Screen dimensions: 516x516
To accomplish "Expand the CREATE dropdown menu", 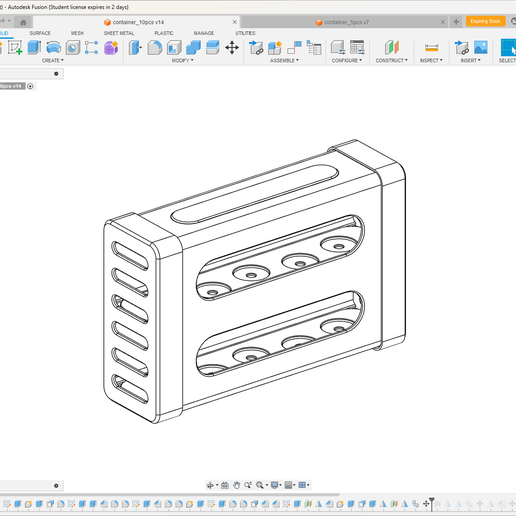I will [52, 60].
